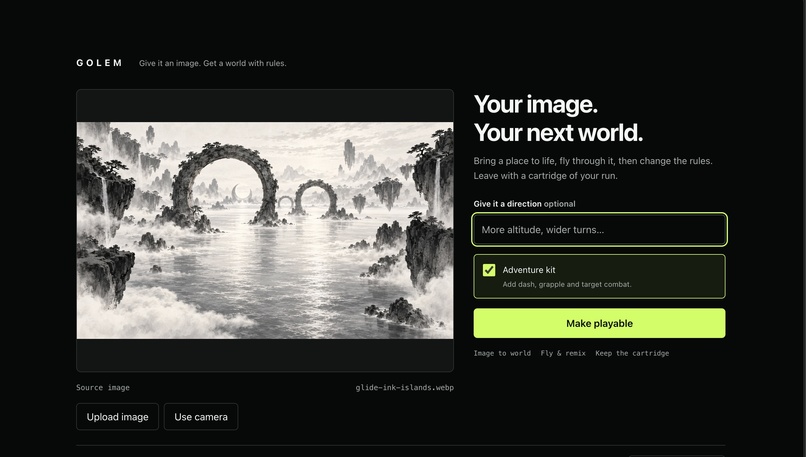806x457 pixels.
Task: Click the Upload image button
Action: [117, 416]
